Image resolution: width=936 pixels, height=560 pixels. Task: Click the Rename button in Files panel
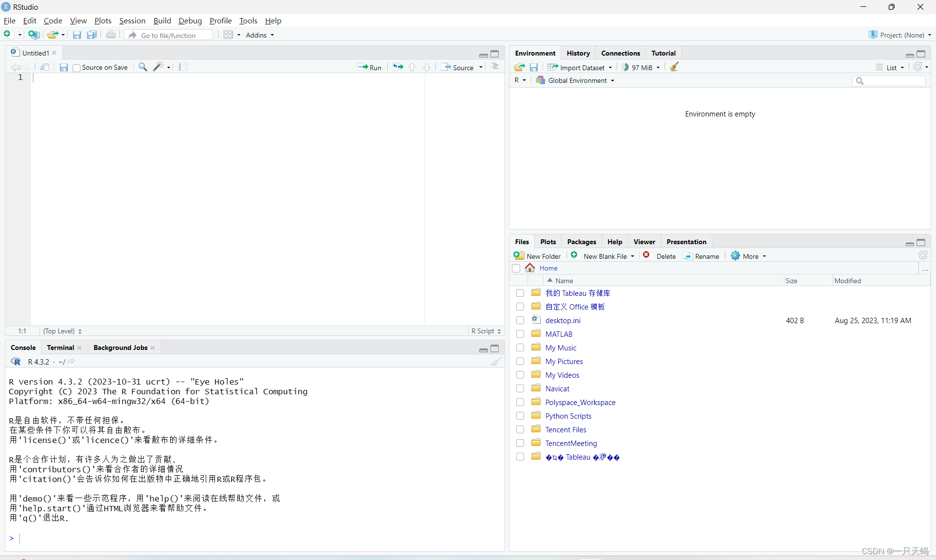point(702,256)
